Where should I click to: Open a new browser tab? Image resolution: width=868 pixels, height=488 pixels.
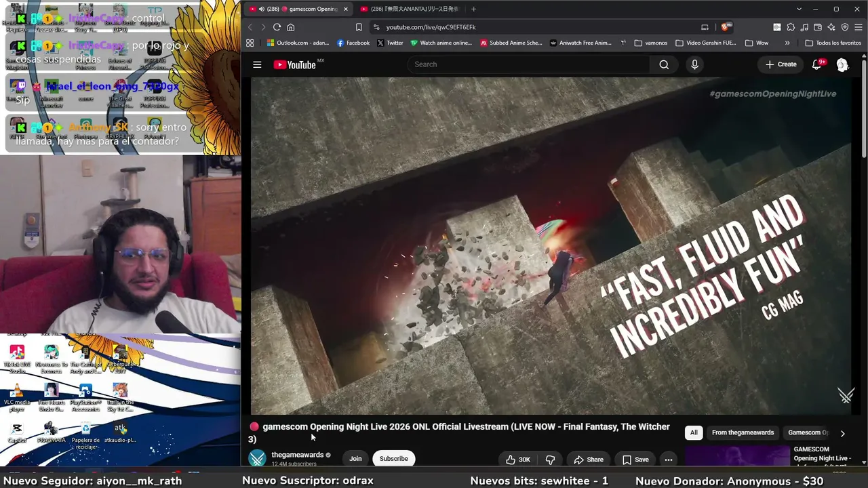click(x=473, y=9)
